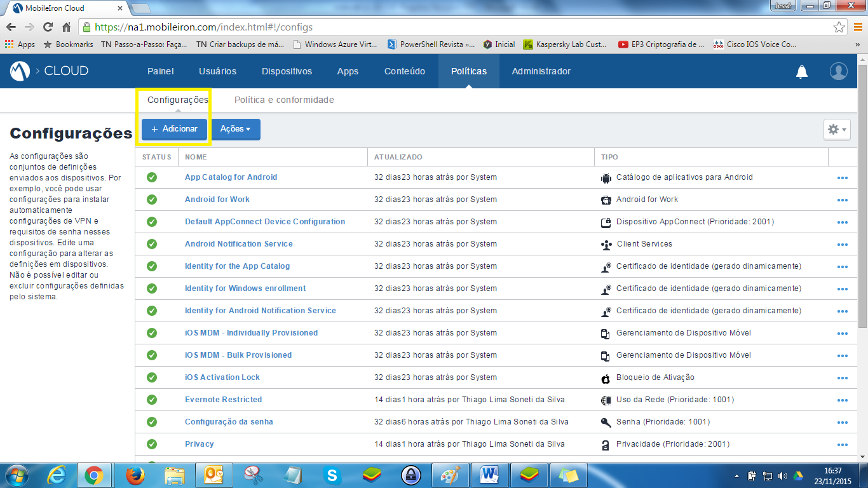Open App Catalog for Android configuration
Screen dimensions: 868x488
(231, 177)
